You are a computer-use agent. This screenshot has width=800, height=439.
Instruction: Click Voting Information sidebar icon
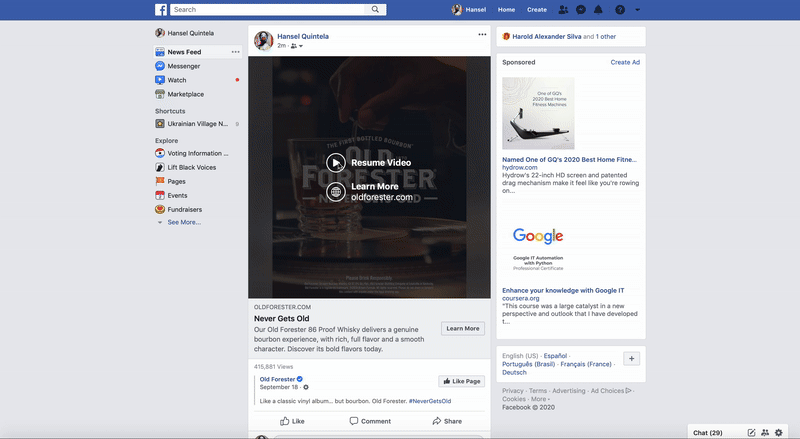[160, 153]
